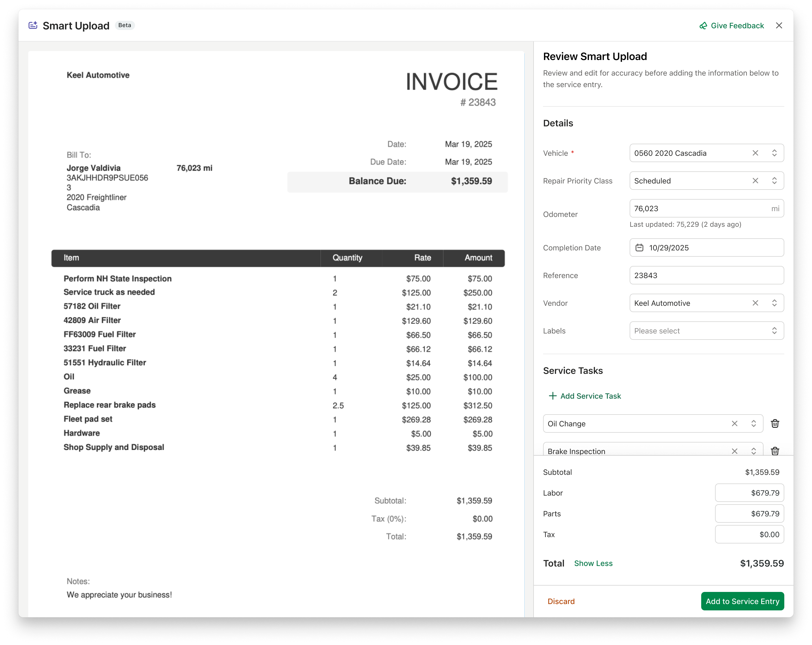The width and height of the screenshot is (812, 645).
Task: Click the Shop Supply and Disposal line item
Action: tap(114, 447)
